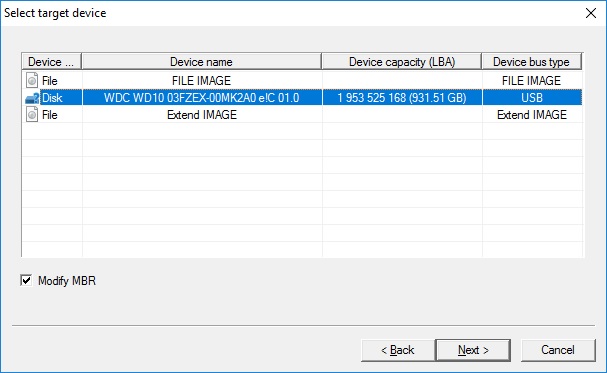607x373 pixels.
Task: Sort by the Device name column header
Action: click(x=201, y=62)
